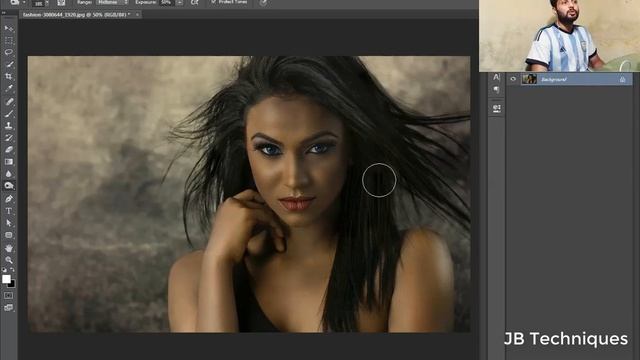The height and width of the screenshot is (360, 640).
Task: Select the Background layer thumbnail
Action: [529, 79]
